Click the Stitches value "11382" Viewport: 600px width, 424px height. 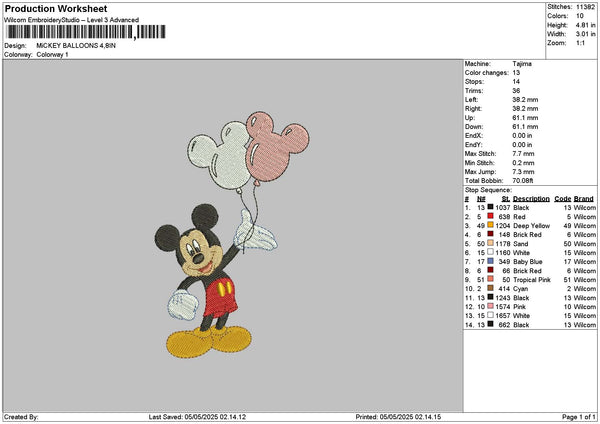tap(585, 7)
